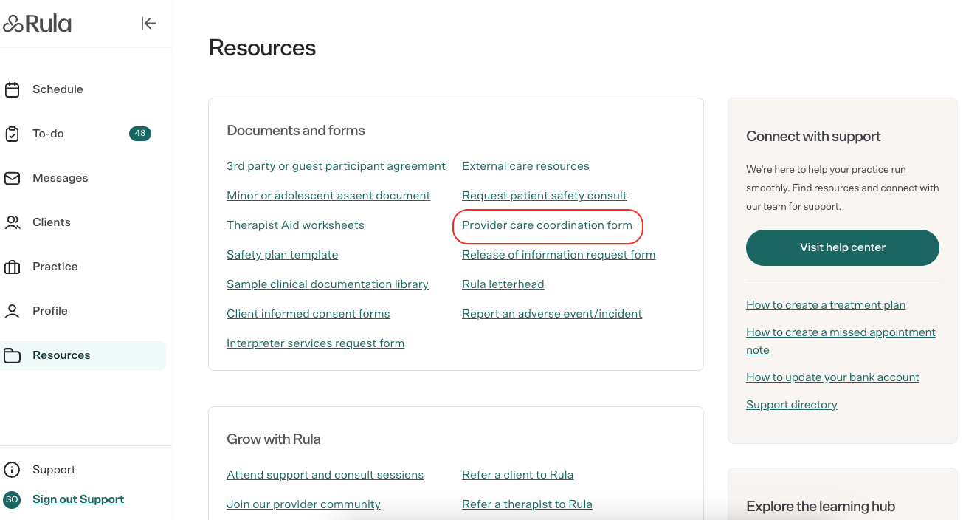Image resolution: width=980 pixels, height=520 pixels.
Task: Open the To-do badge showing 48
Action: [140, 134]
